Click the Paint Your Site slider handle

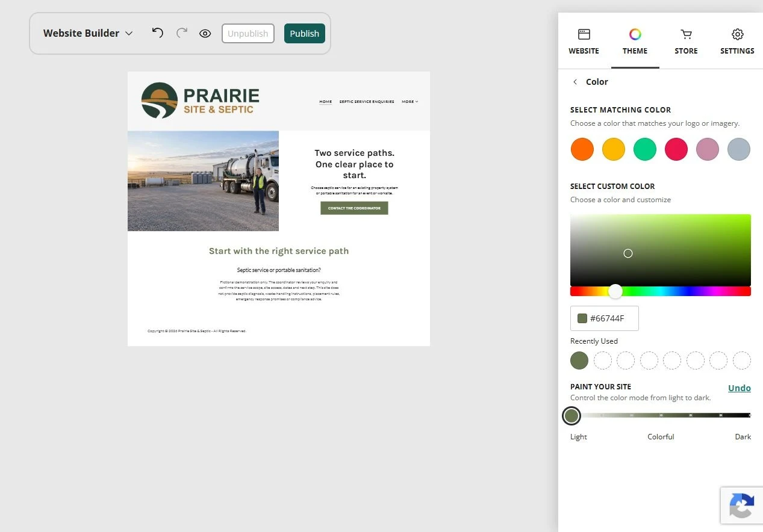pos(571,415)
